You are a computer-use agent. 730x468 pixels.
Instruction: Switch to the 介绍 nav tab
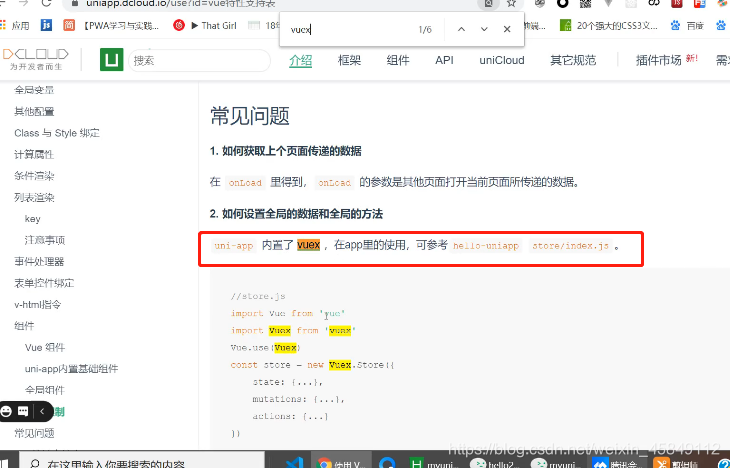pos(300,61)
